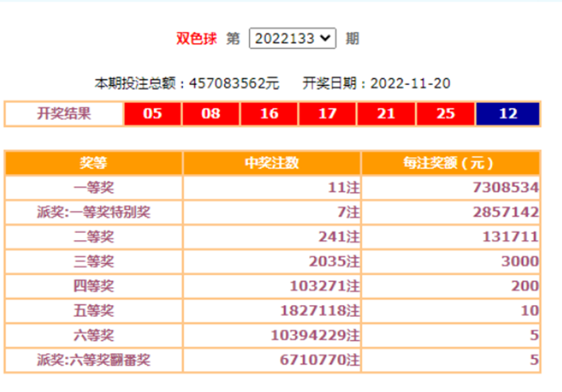Select red ball number 05
The height and width of the screenshot is (392, 562).
click(152, 114)
